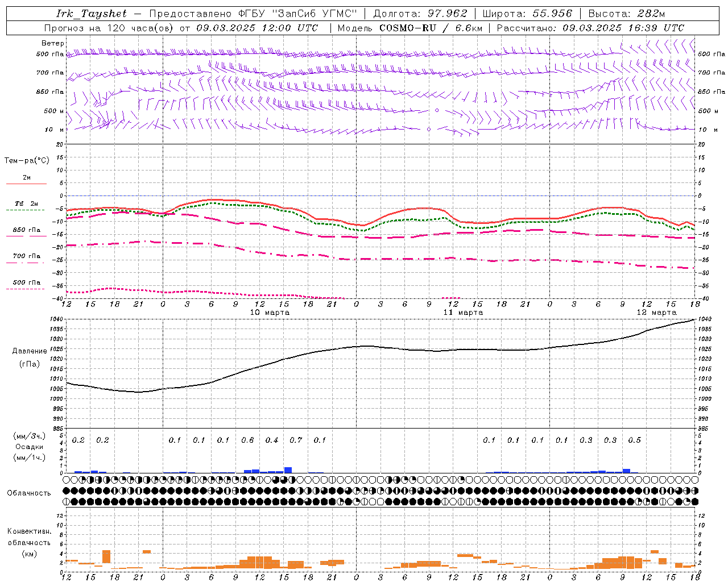Click the calm wind circle on the 10 м row

click(x=429, y=130)
